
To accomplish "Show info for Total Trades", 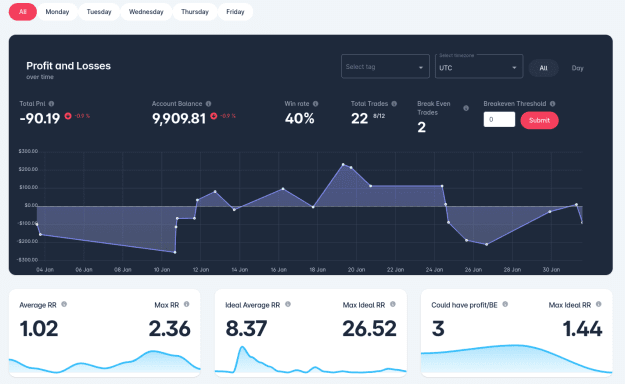I will coord(394,104).
